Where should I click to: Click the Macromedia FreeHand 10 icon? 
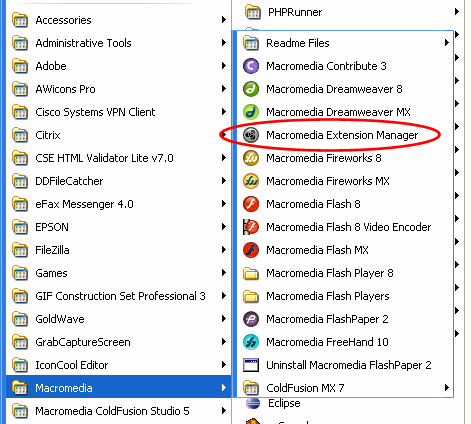251,342
